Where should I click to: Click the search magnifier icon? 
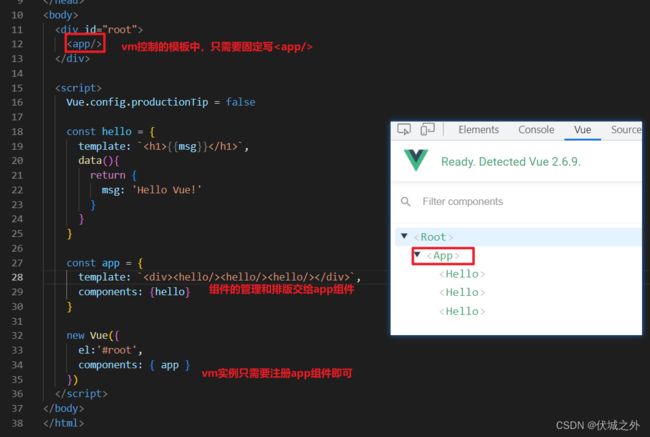pos(405,202)
